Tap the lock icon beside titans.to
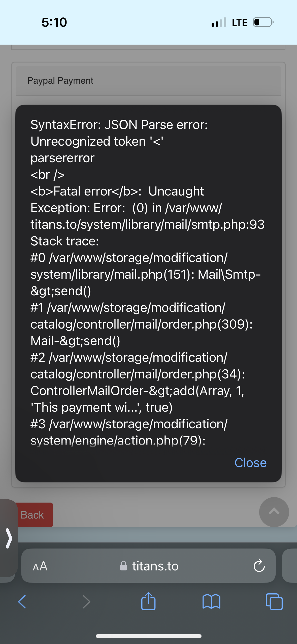This screenshot has width=297, height=644. pyautogui.click(x=123, y=565)
